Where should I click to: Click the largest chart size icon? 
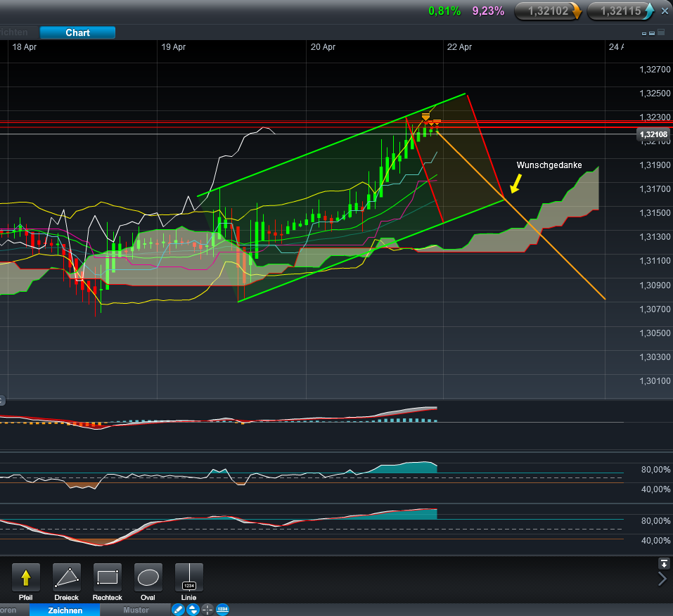click(661, 32)
